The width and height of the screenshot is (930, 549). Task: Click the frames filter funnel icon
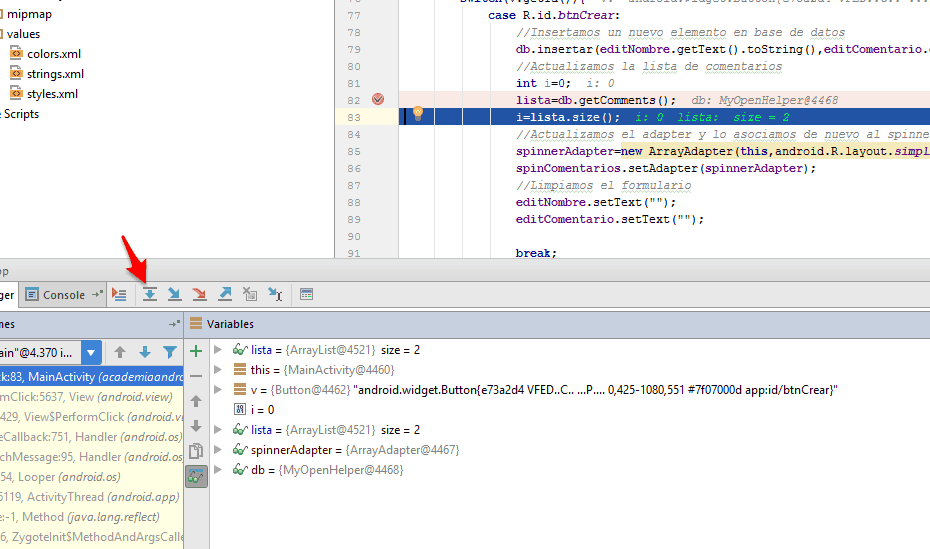click(x=170, y=353)
